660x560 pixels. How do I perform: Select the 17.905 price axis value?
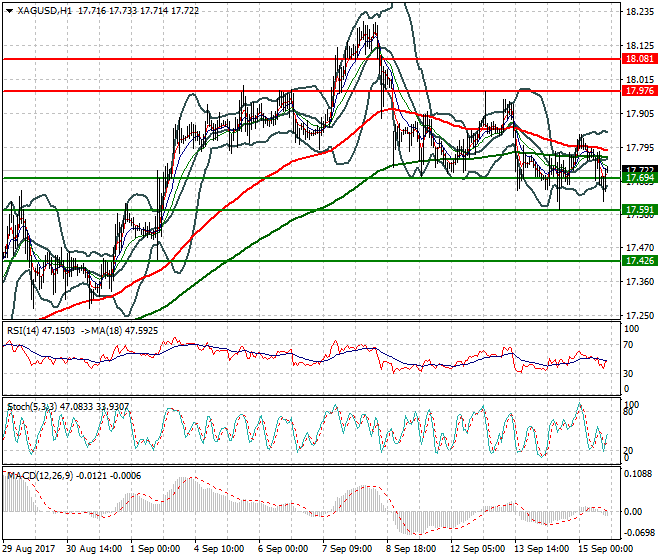pyautogui.click(x=640, y=114)
